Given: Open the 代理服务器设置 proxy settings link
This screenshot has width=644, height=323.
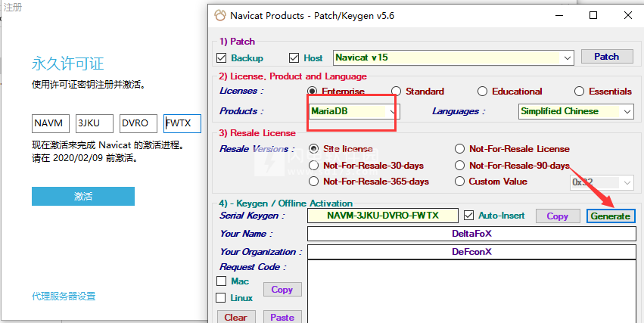Looking at the screenshot, I should coord(64,296).
